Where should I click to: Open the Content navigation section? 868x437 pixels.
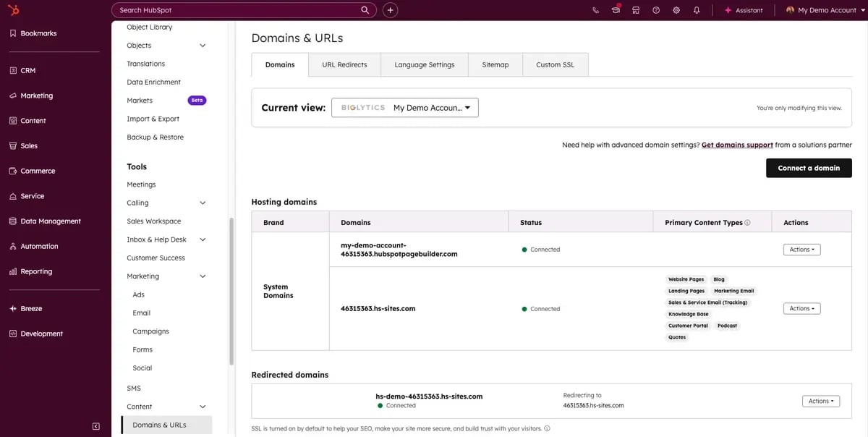tap(27, 121)
